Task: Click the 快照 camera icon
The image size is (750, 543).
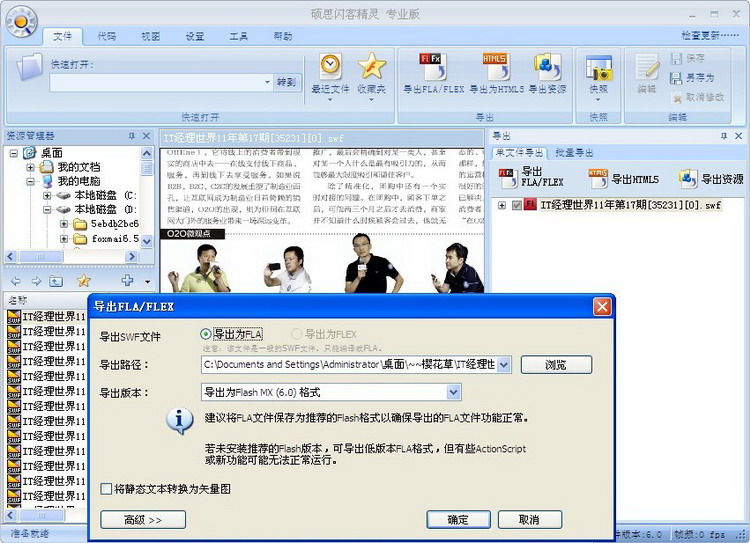Action: 599,70
